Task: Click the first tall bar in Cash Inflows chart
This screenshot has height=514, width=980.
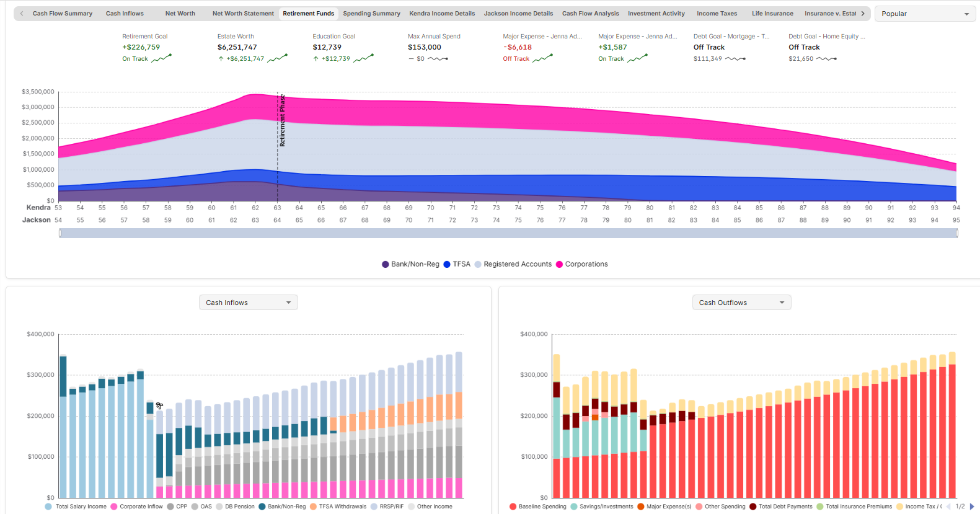Action: pyautogui.click(x=63, y=427)
